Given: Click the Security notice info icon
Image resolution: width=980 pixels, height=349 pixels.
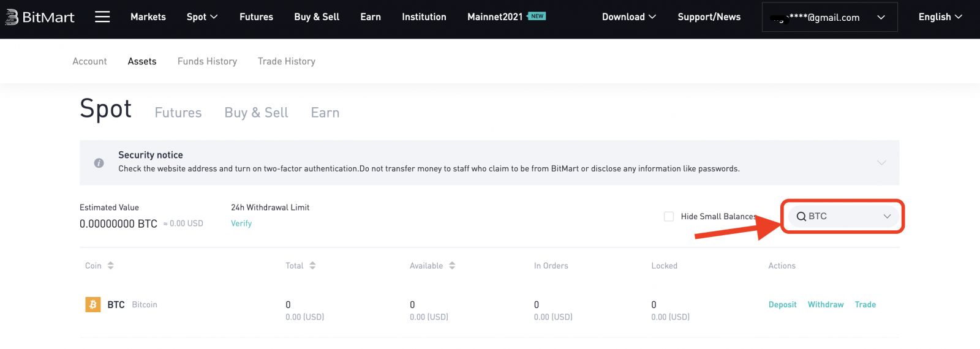Looking at the screenshot, I should [x=99, y=163].
